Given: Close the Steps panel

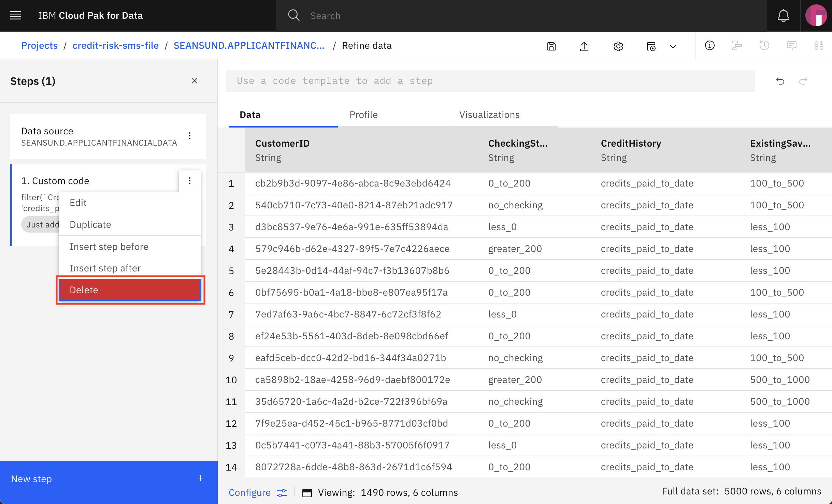Looking at the screenshot, I should [195, 81].
